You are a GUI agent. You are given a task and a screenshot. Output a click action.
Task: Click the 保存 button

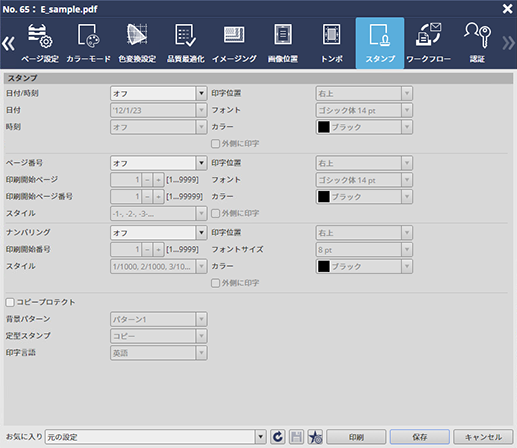[420, 437]
